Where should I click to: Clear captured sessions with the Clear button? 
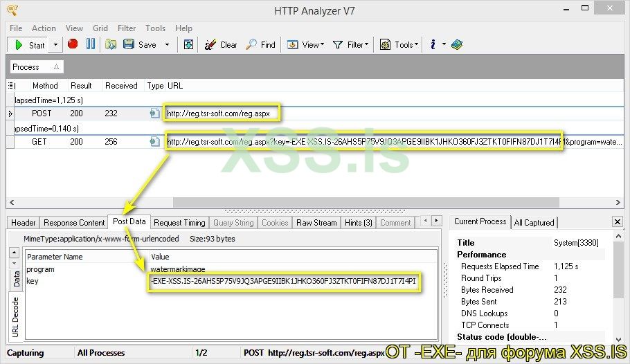point(221,45)
